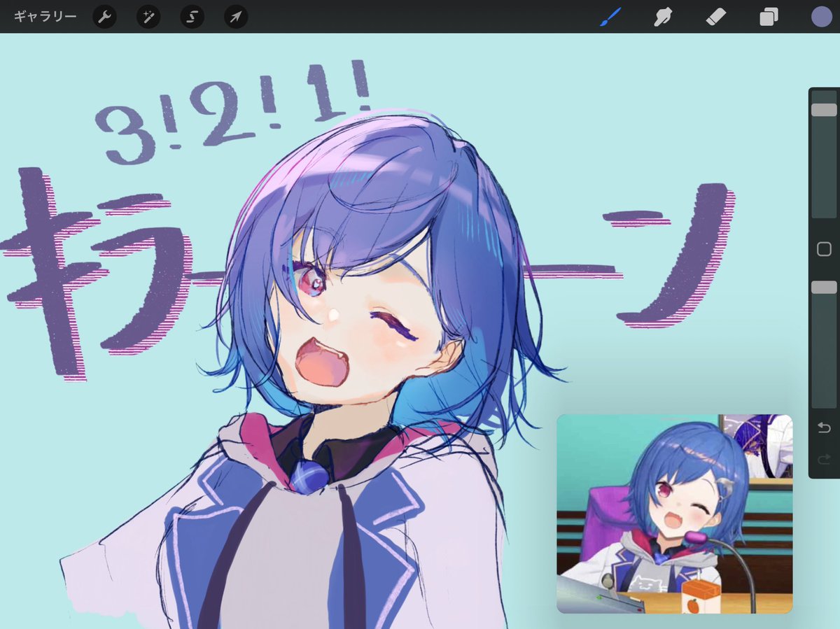This screenshot has width=840, height=629.
Task: Open the ギャラリー gallery view
Action: coord(45,17)
